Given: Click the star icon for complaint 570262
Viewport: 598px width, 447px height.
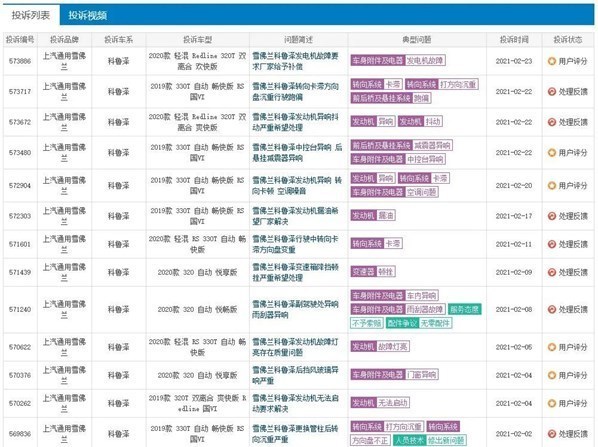Looking at the screenshot, I should 551,403.
